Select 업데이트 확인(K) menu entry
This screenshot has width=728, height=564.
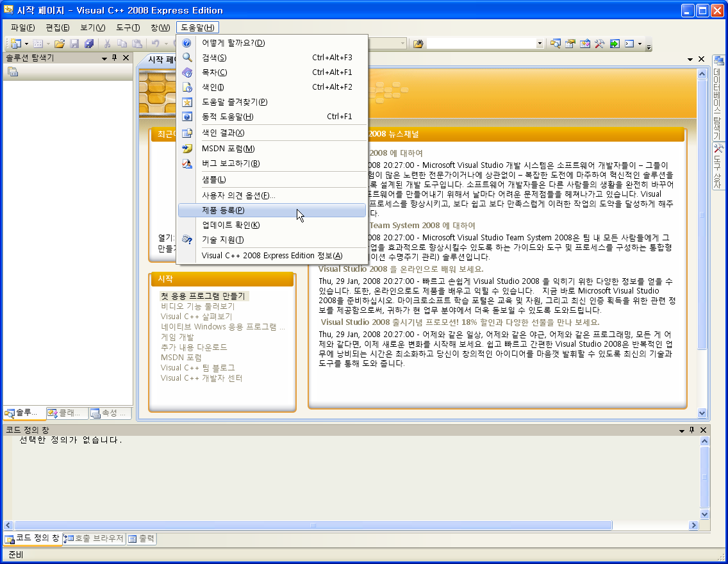[272, 225]
